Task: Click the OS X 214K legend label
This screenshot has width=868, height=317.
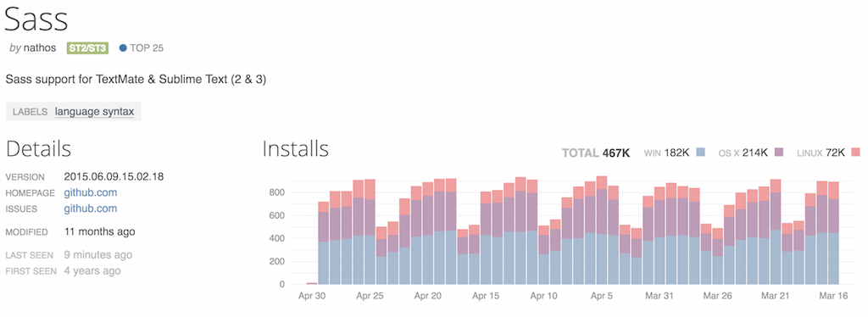Action: 743,153
